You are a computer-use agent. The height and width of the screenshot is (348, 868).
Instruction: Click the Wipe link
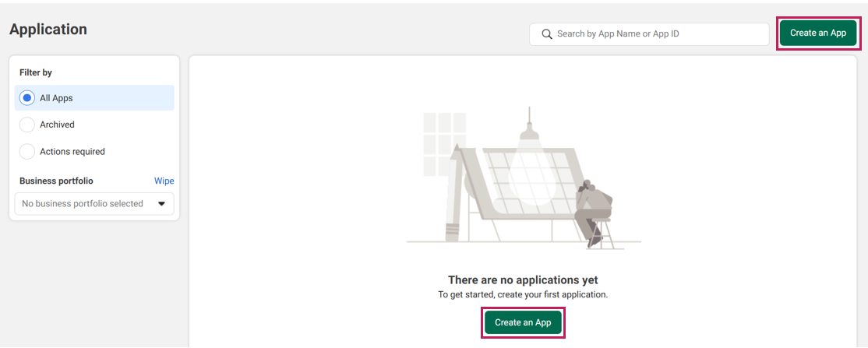tap(164, 181)
